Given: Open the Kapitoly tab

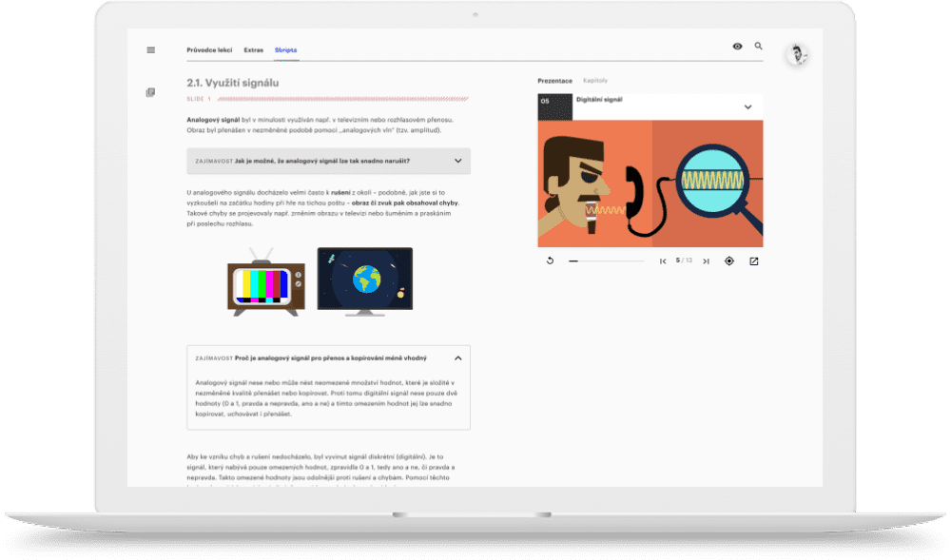Looking at the screenshot, I should click(595, 81).
